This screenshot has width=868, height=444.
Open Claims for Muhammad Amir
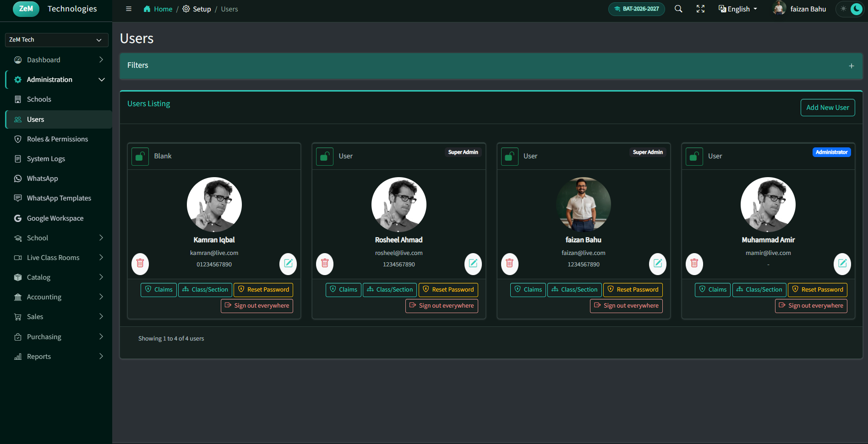(x=713, y=290)
